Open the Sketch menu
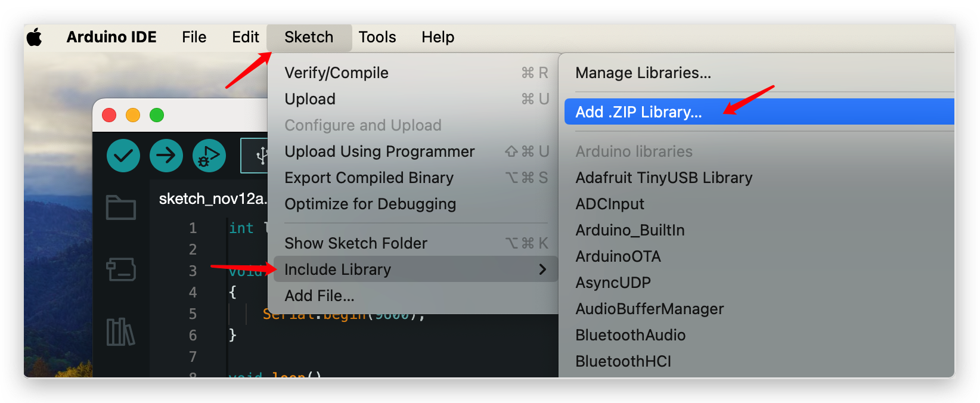980x403 pixels. (309, 37)
